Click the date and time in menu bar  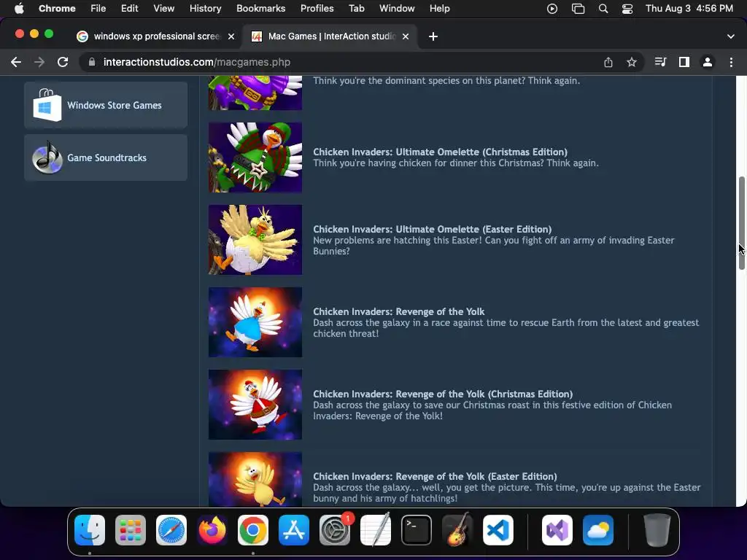[x=689, y=9]
